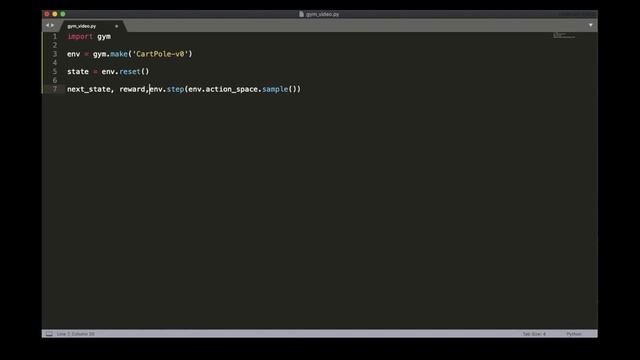This screenshot has height=360, width=640.
Task: Close the window with red button
Action: [47, 14]
